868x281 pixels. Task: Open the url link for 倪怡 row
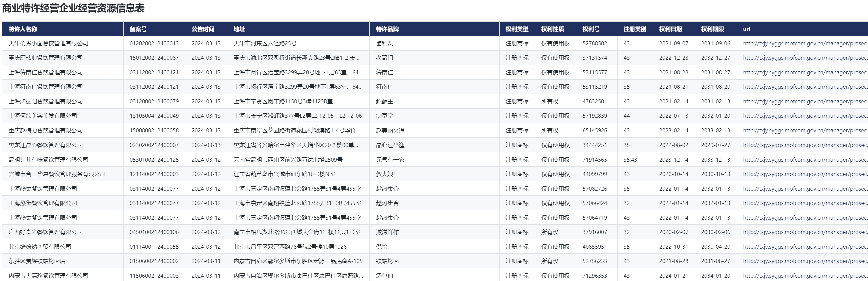(x=805, y=247)
